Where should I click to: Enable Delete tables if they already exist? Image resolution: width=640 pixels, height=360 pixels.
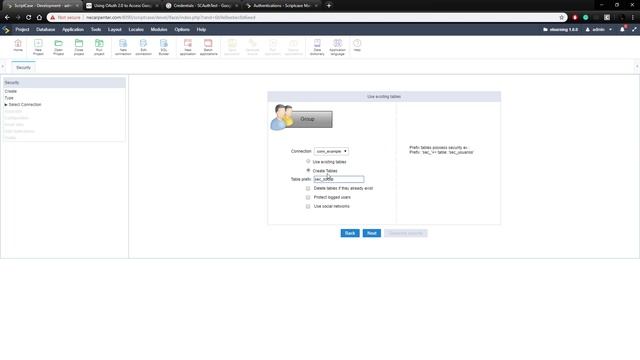click(308, 188)
